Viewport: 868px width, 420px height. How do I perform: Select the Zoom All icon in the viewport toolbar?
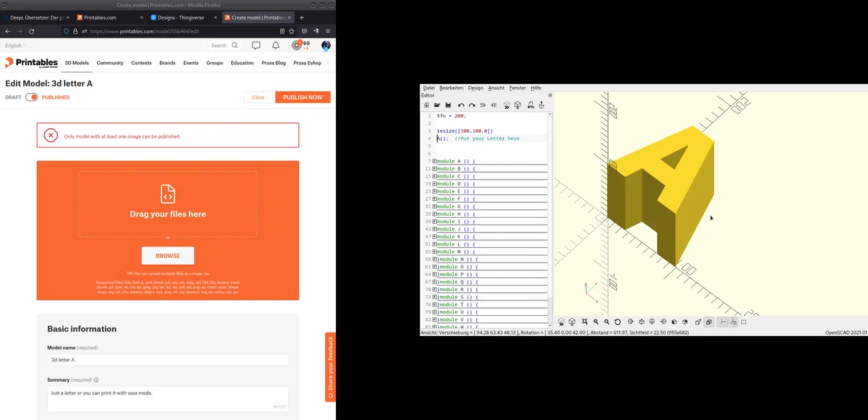click(584, 322)
